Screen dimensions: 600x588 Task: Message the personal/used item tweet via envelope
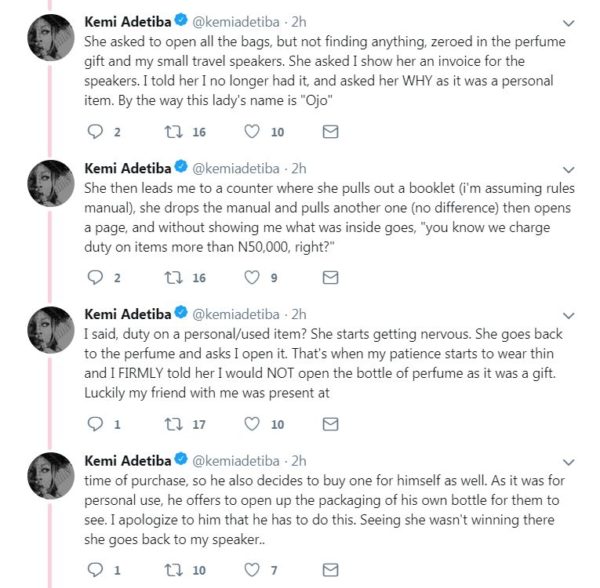(x=330, y=424)
